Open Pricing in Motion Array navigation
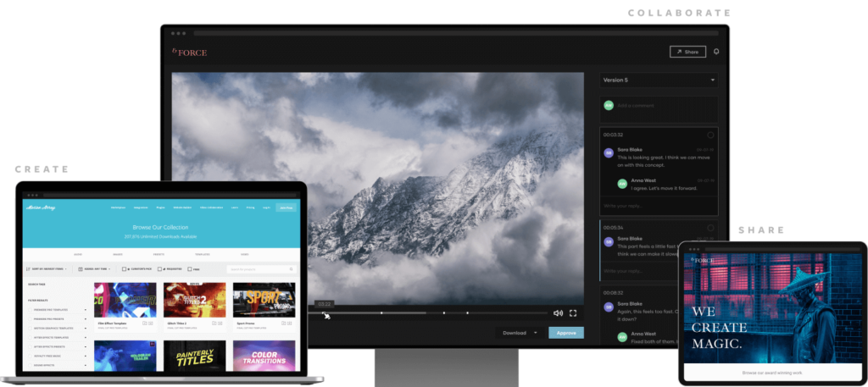The width and height of the screenshot is (868, 387). pyautogui.click(x=250, y=207)
